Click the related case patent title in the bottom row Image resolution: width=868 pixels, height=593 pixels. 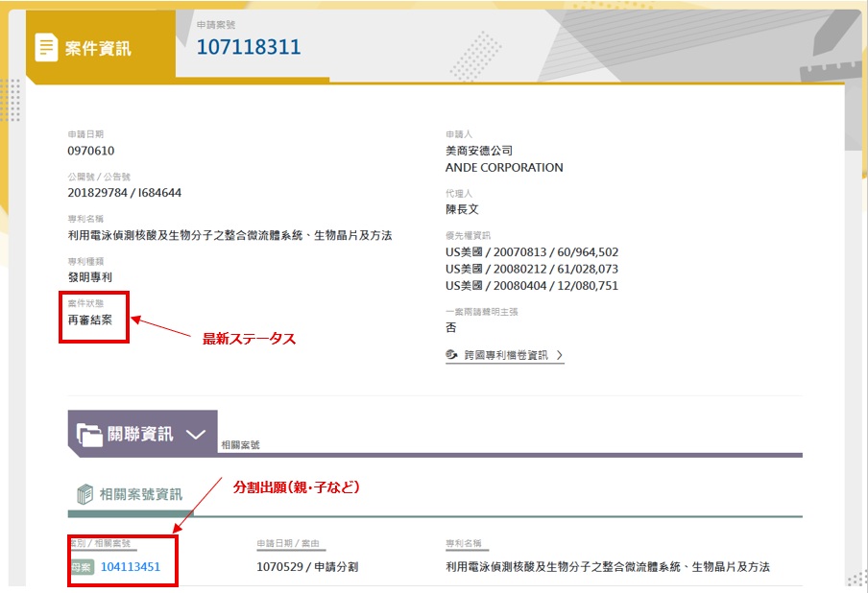608,566
